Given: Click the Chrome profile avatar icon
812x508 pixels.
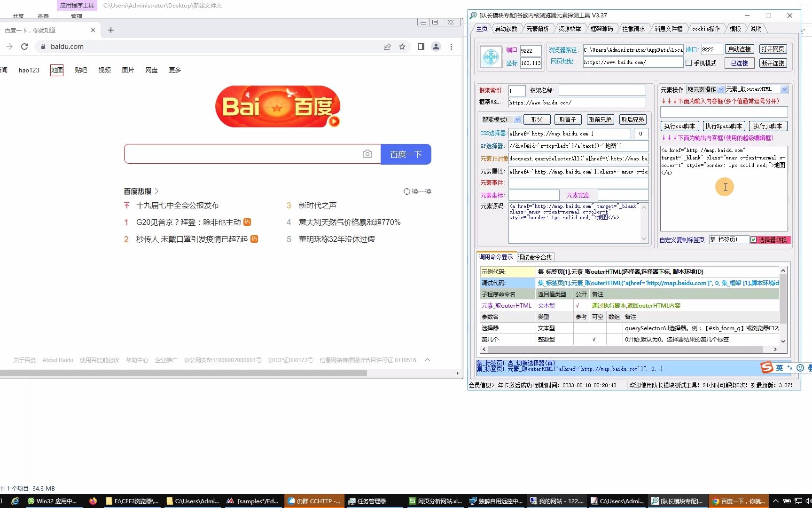Looking at the screenshot, I should point(436,47).
